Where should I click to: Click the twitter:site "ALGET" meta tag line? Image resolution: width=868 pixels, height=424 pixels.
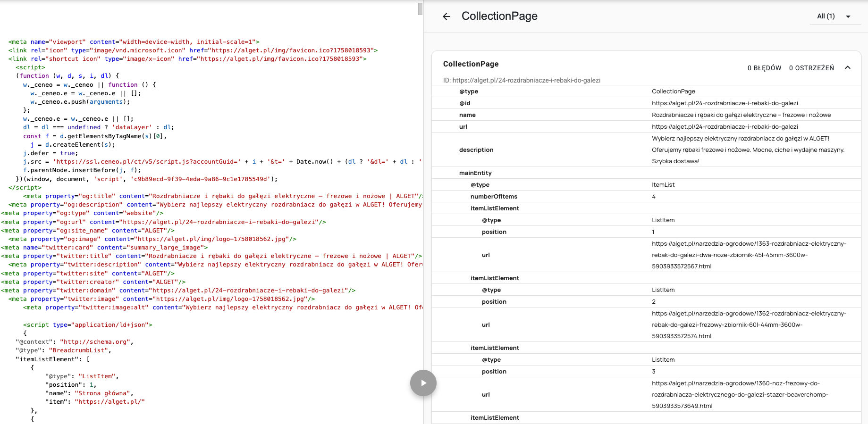click(88, 274)
